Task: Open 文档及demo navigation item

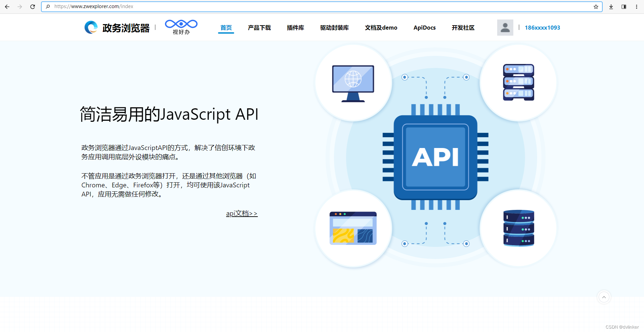Action: click(x=381, y=28)
